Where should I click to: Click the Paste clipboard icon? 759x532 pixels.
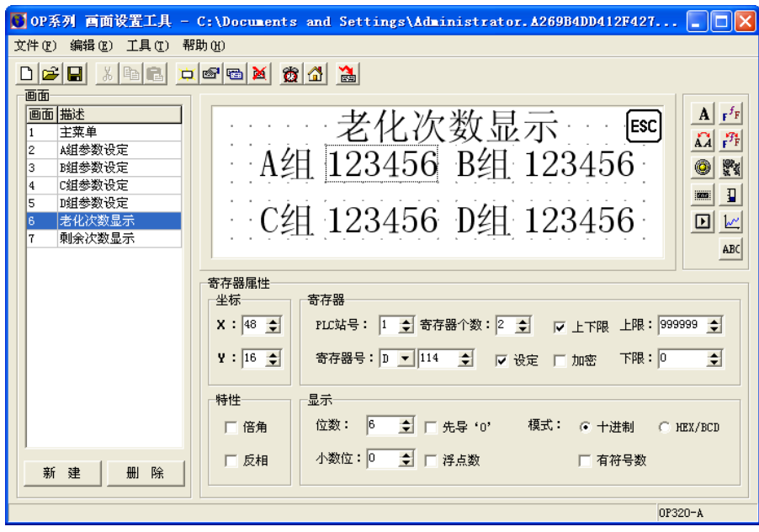click(155, 74)
